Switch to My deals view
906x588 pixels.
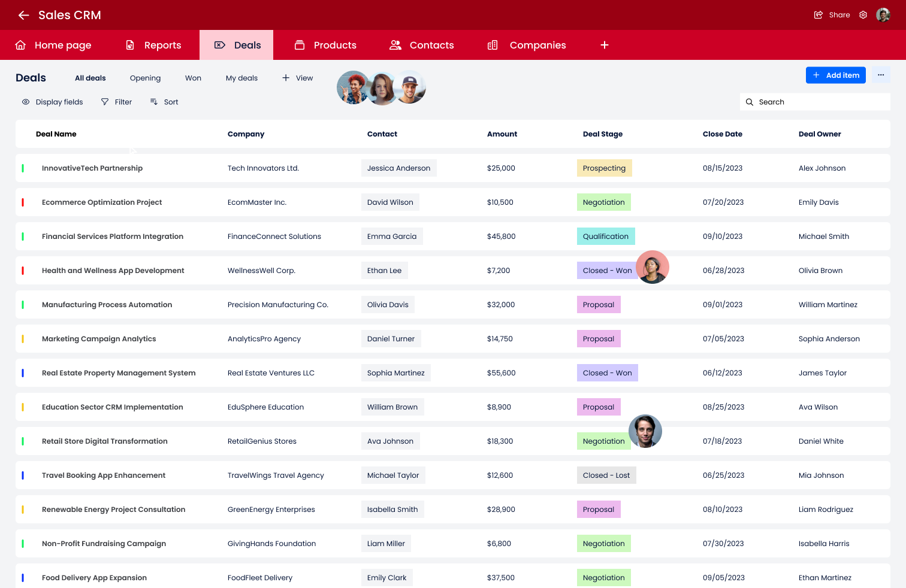241,78
